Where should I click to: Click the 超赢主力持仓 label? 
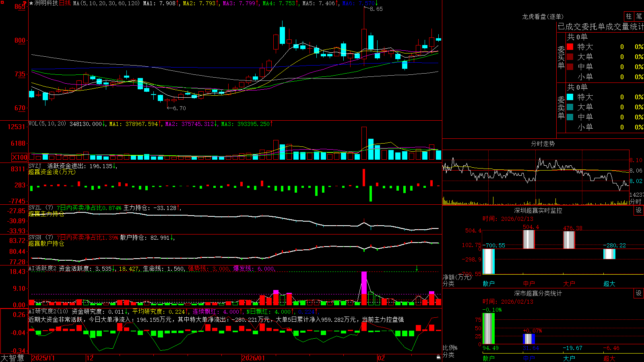[46, 214]
